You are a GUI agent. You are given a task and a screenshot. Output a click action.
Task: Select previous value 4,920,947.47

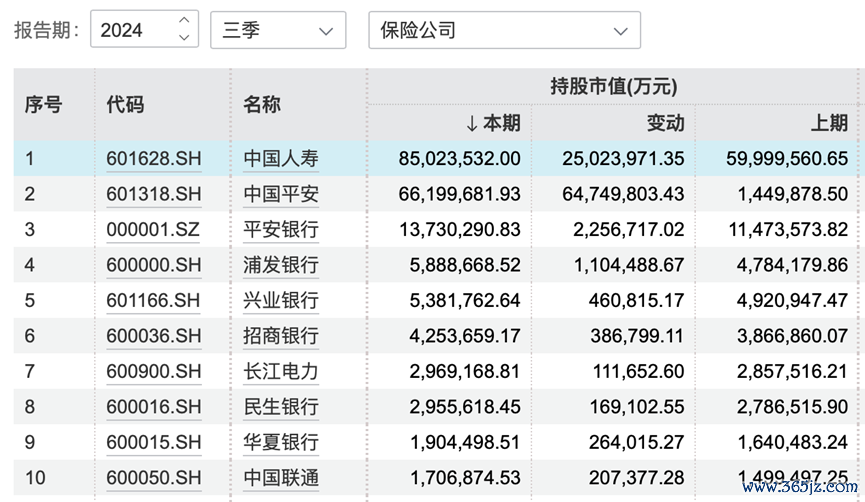793,301
